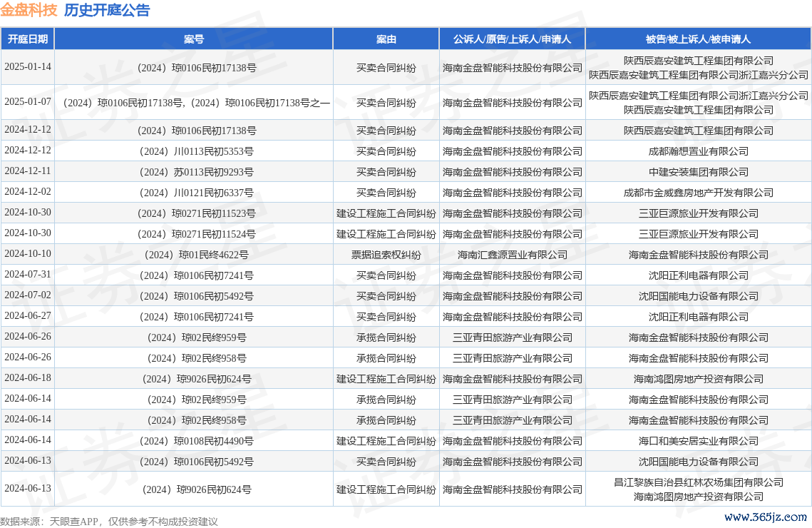This screenshot has height=528, width=812.
Task: Click the date 2024-10-10
Action: tap(27, 255)
